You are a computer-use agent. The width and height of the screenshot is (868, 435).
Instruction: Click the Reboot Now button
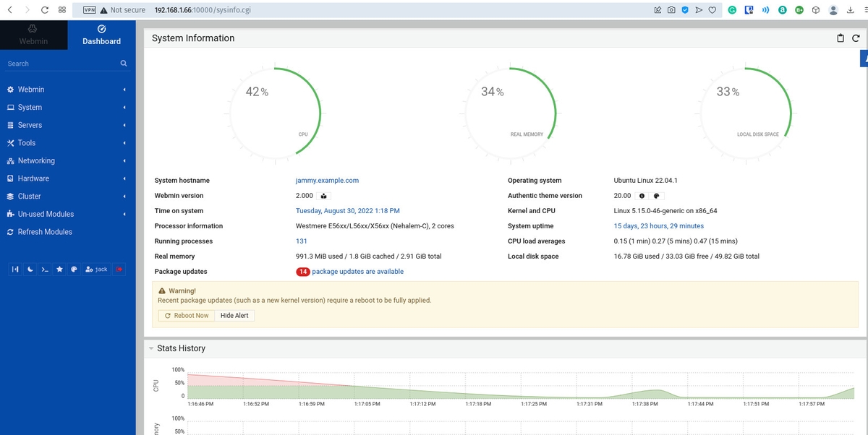pyautogui.click(x=186, y=315)
